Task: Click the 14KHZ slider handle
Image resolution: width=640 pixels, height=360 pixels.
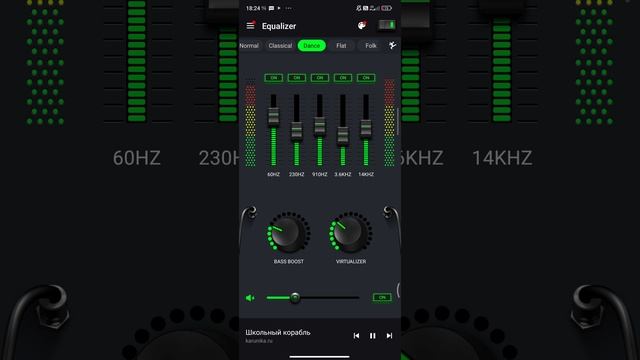Action: pos(366,129)
